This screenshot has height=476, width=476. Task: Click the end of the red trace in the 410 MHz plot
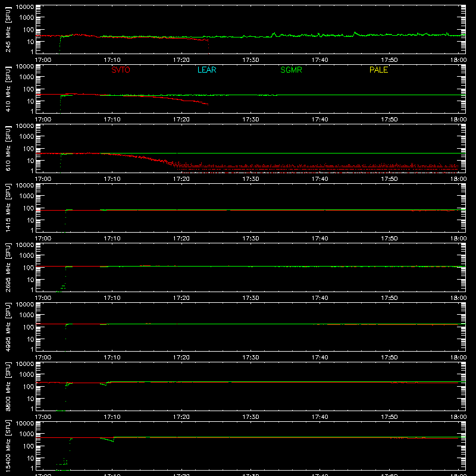[208, 104]
